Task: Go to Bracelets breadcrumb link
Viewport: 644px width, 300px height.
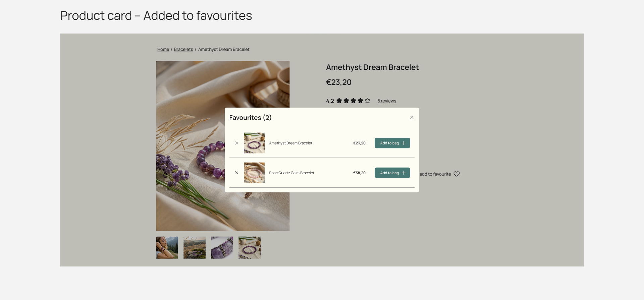Action: [183, 50]
